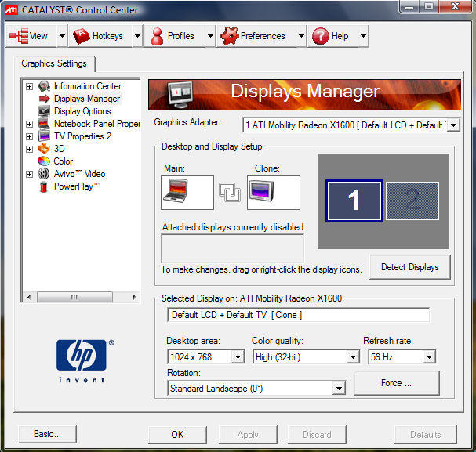Open the 3D settings tree item
The image size is (476, 452).
click(59, 149)
